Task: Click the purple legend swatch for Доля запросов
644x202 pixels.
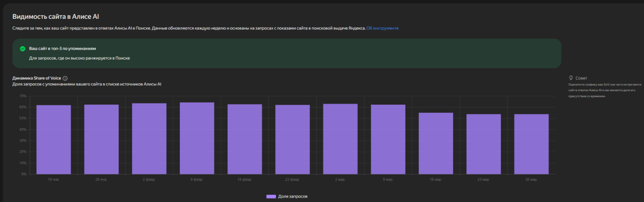Action: click(271, 197)
